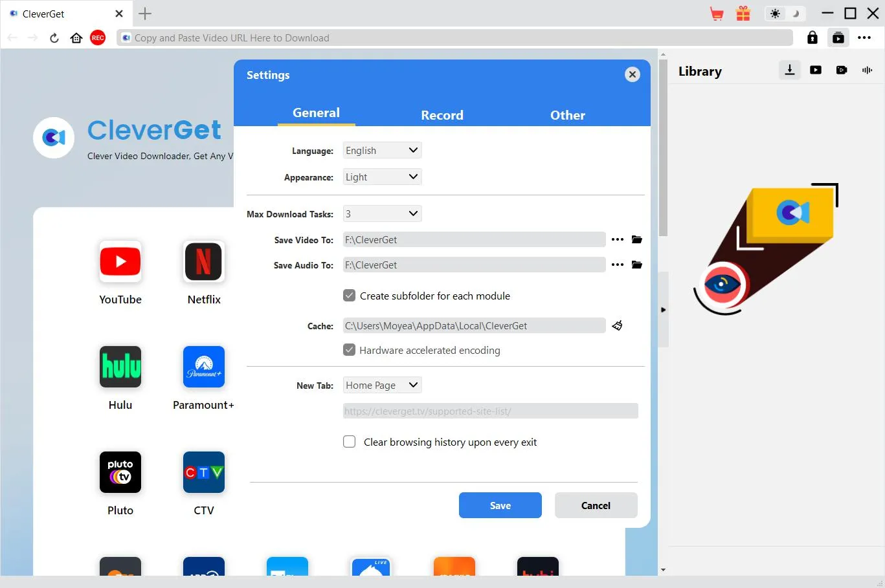
Task: Cancel the settings dialog
Action: coord(596,505)
